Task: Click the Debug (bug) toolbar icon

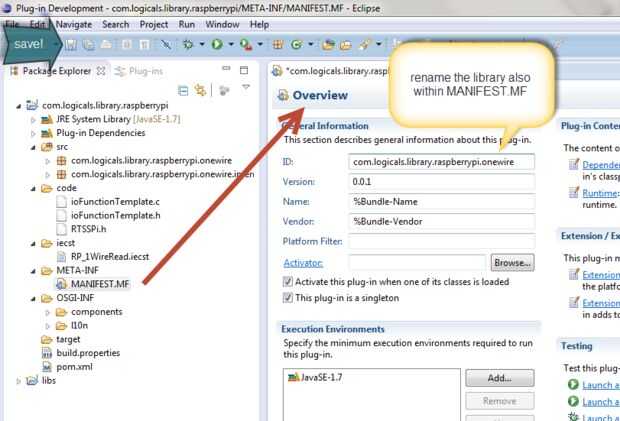Action: coord(188,44)
